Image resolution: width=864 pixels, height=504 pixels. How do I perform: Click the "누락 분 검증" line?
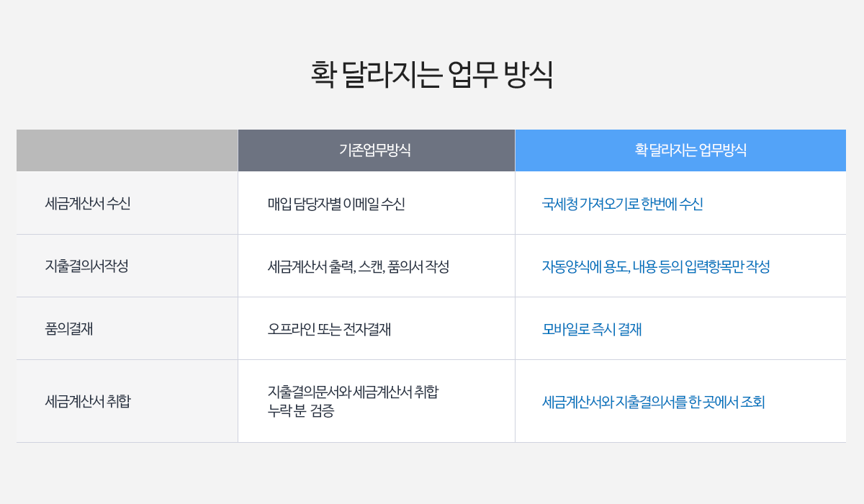pos(301,411)
